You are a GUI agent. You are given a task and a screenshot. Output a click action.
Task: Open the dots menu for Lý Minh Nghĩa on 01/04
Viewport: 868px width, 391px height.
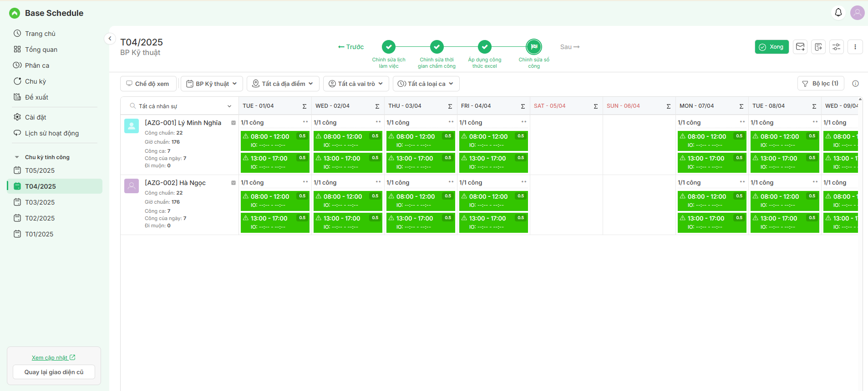pos(305,122)
